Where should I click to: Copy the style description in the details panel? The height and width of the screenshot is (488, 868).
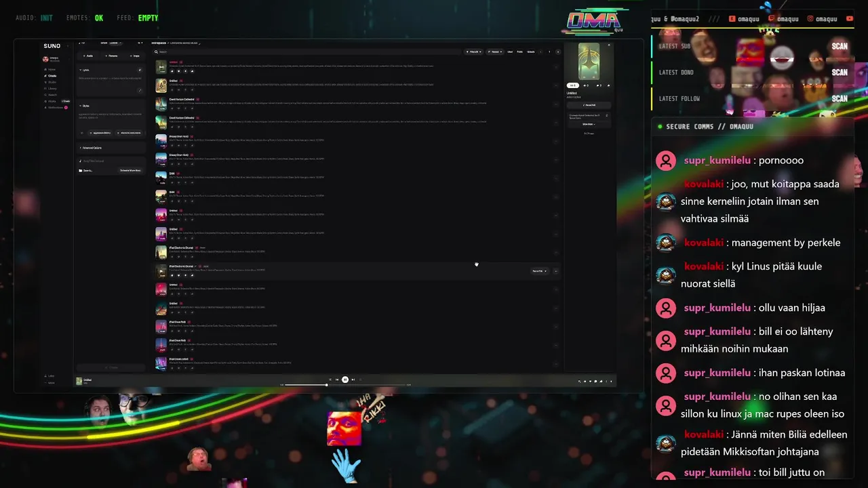click(x=607, y=115)
